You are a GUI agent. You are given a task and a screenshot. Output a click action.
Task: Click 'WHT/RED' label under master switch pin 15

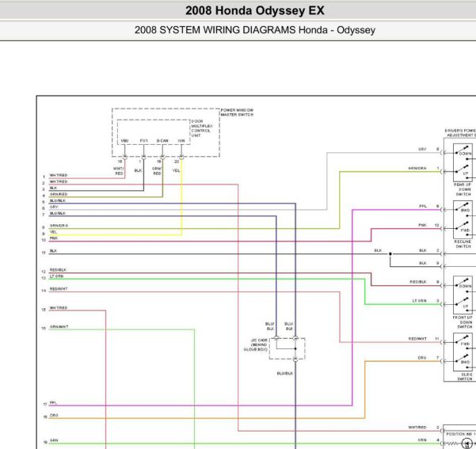click(118, 171)
